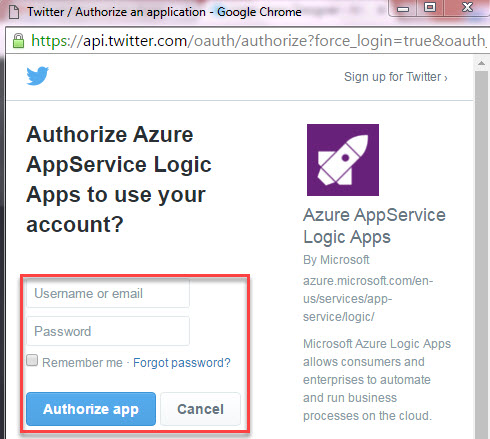Click the Cancel button
This screenshot has width=490, height=439.
200,409
